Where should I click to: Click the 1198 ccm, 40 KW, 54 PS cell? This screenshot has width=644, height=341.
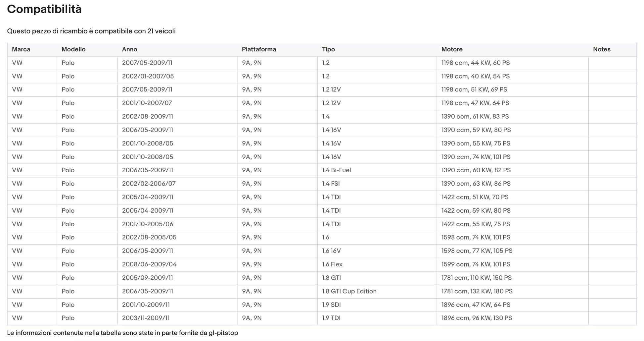click(x=475, y=76)
